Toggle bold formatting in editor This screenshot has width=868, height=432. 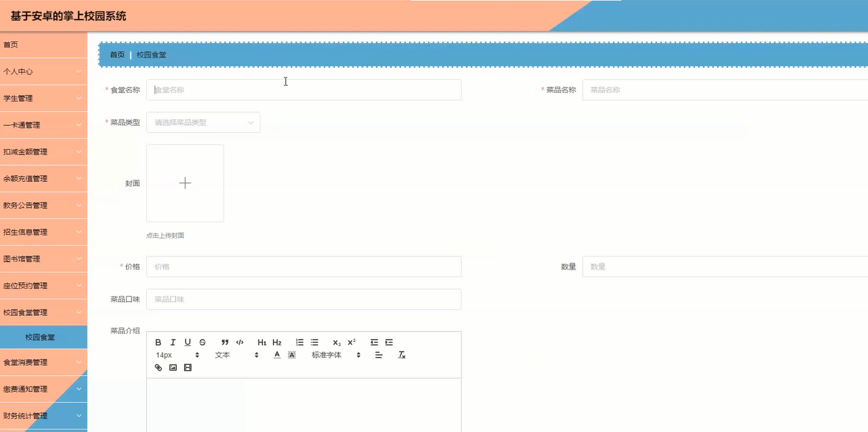(x=158, y=342)
